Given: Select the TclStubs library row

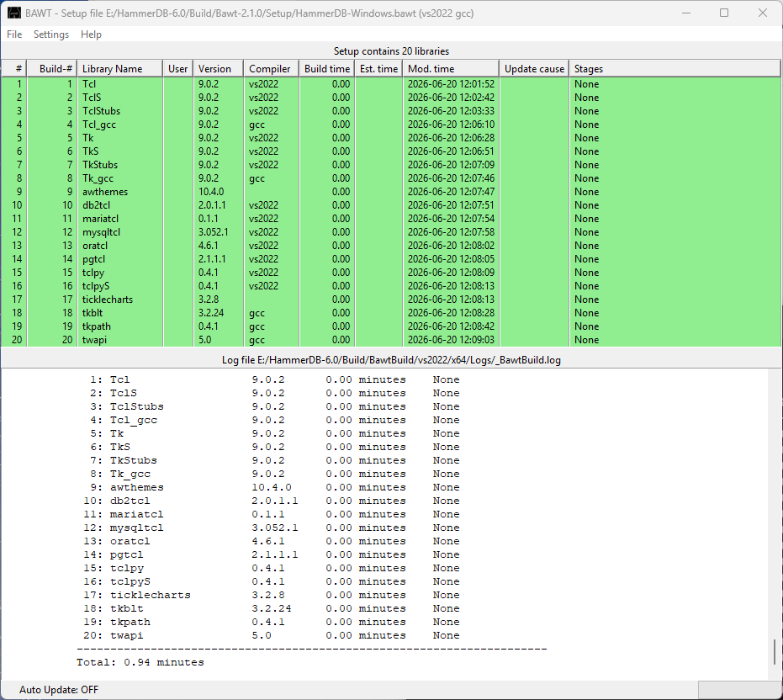Looking at the screenshot, I should pos(391,111).
